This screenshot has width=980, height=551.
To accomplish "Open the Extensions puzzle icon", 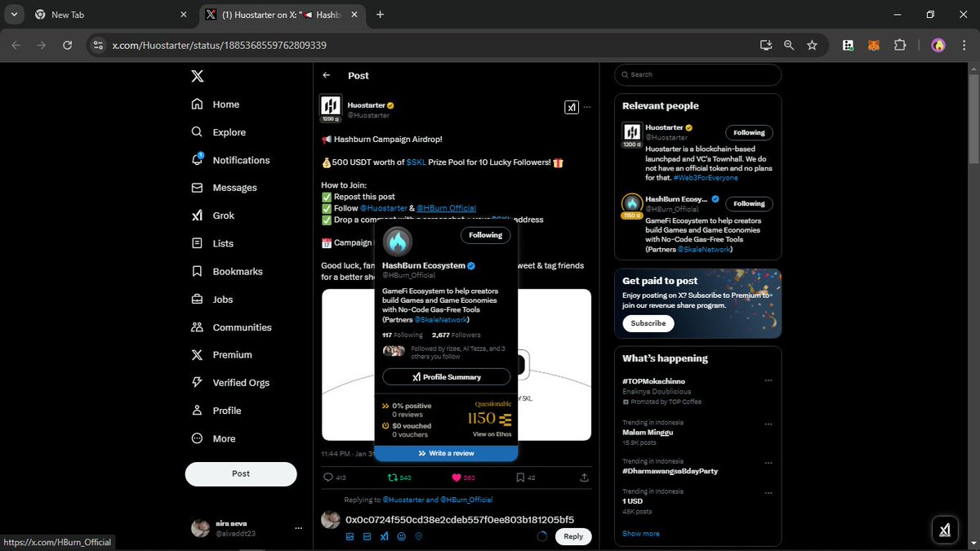I will click(899, 46).
